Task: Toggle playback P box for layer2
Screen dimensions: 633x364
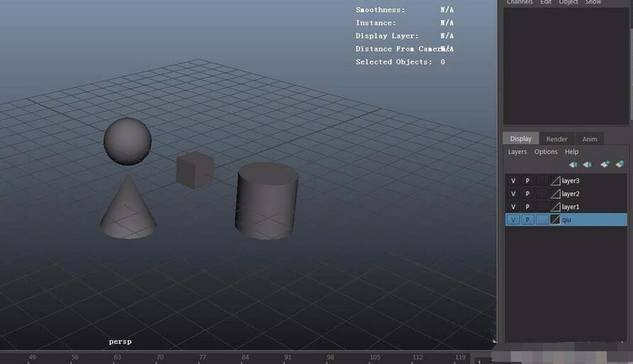Action: point(527,194)
